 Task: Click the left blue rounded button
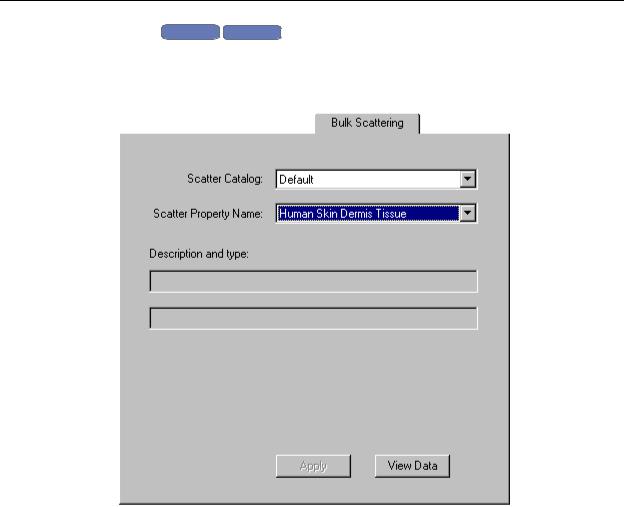tap(190, 32)
